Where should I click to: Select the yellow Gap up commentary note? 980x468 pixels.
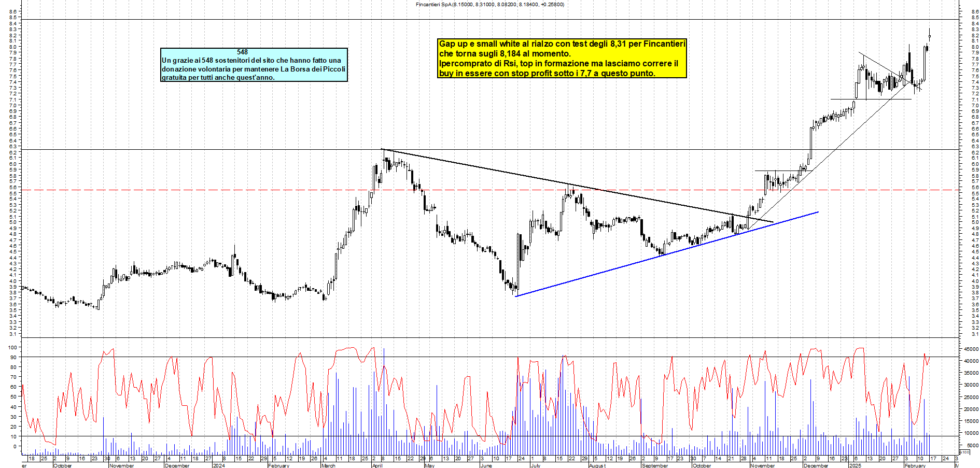click(x=562, y=59)
